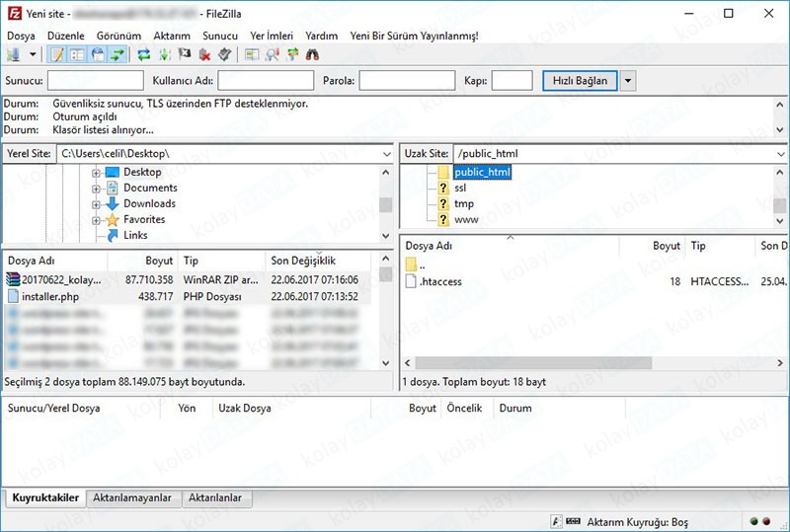This screenshot has width=790, height=532.
Task: Click the disconnect from server icon
Action: [x=205, y=54]
